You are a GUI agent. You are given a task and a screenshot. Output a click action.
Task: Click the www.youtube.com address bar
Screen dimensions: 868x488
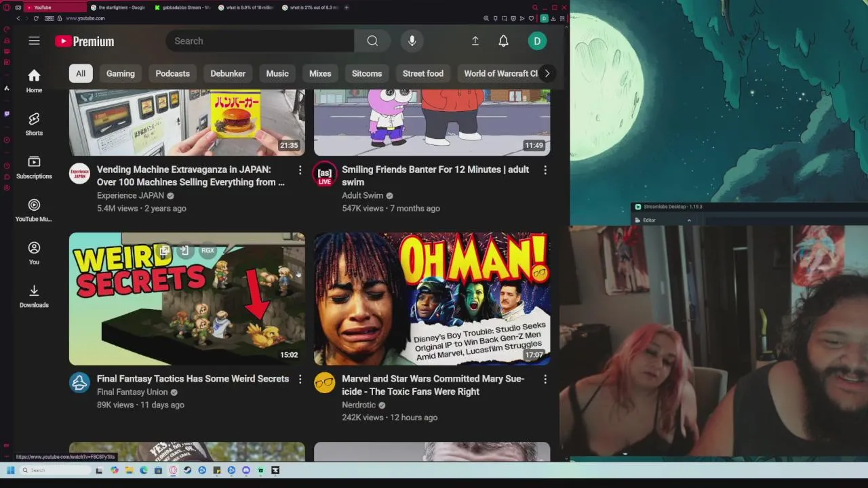click(85, 18)
